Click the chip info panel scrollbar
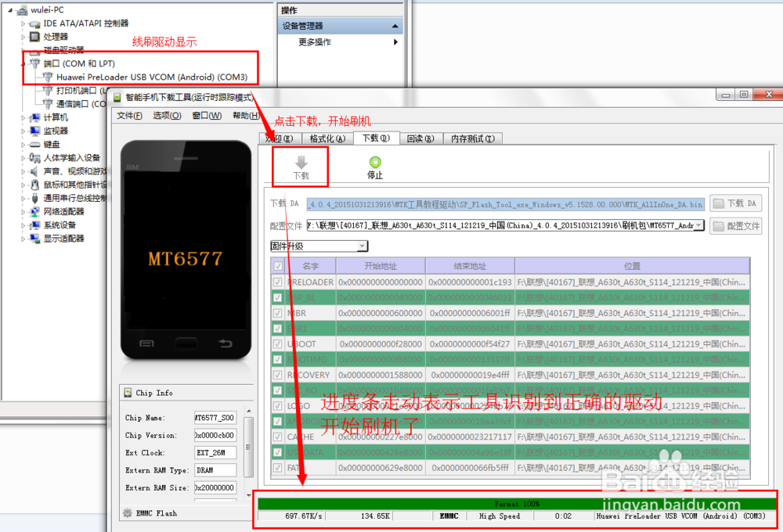 pyautogui.click(x=249, y=447)
